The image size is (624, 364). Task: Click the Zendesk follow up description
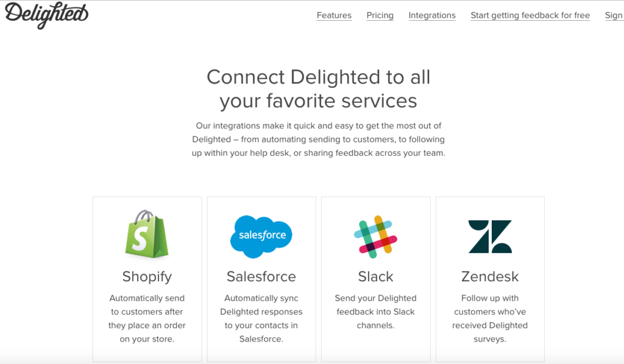point(490,319)
